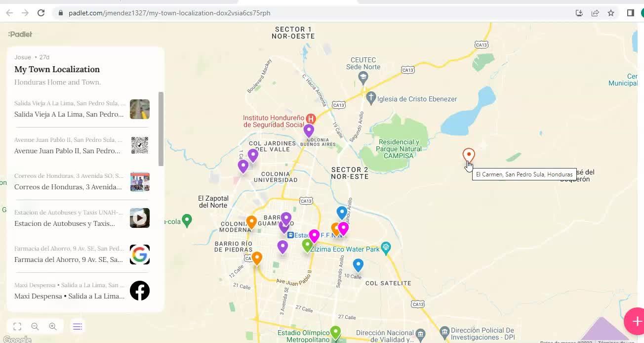Click the Facebook icon on Maxi Despensa post

click(x=140, y=291)
